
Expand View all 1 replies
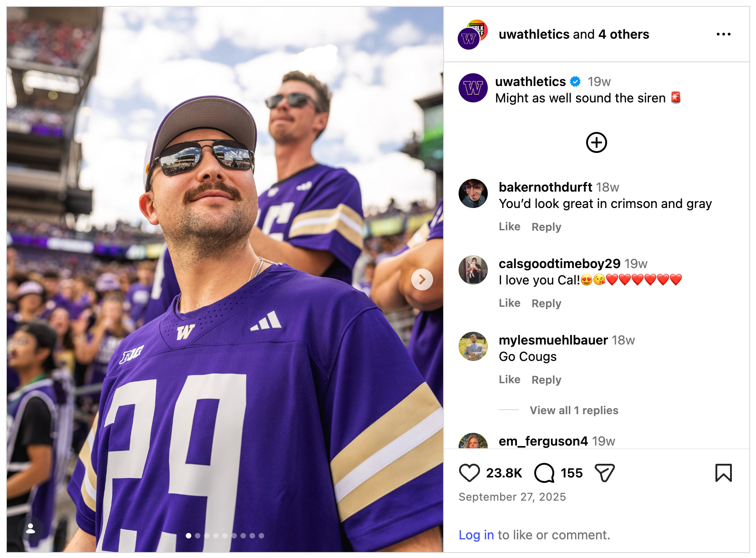click(x=574, y=411)
